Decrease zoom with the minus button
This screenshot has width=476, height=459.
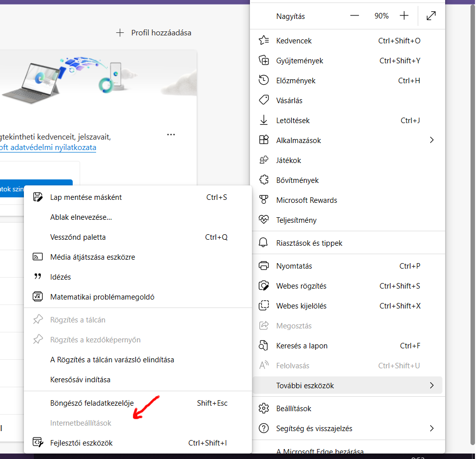pos(355,16)
